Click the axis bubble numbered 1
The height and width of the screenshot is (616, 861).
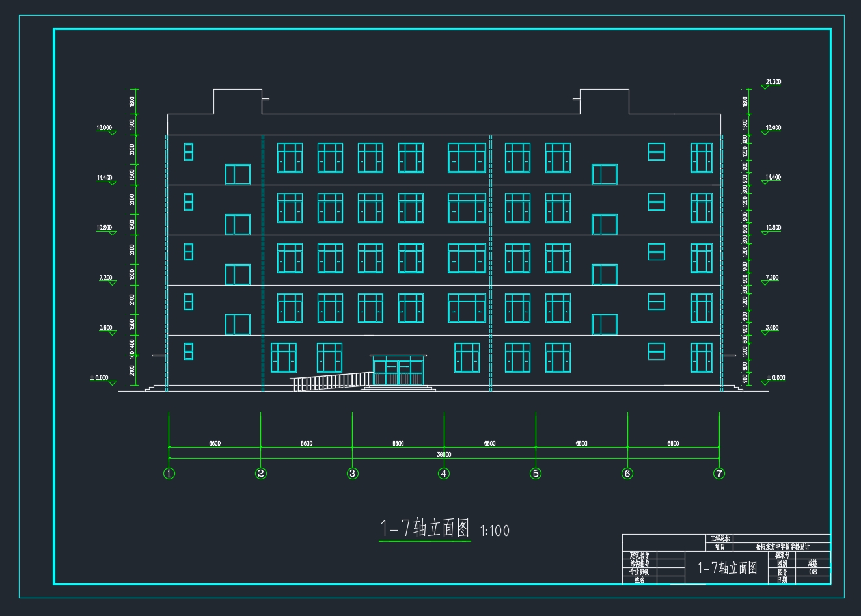169,474
